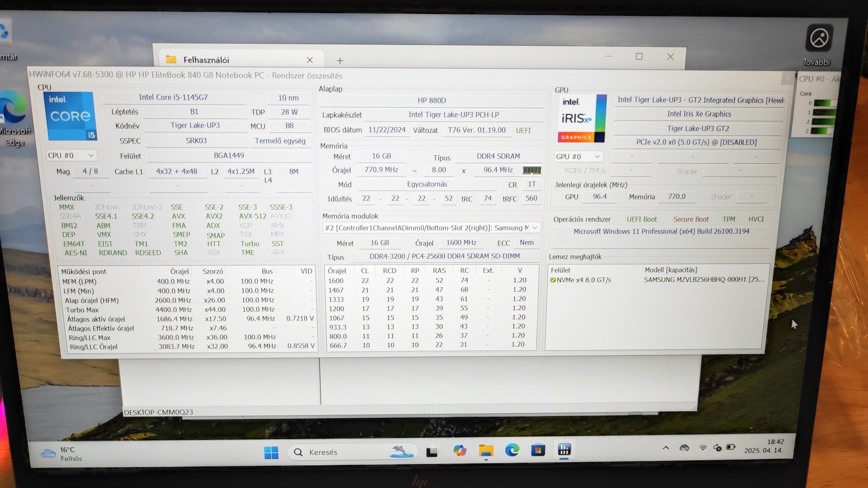The image size is (868, 488).
Task: Open HWiNFO from the taskbar
Action: tap(564, 450)
